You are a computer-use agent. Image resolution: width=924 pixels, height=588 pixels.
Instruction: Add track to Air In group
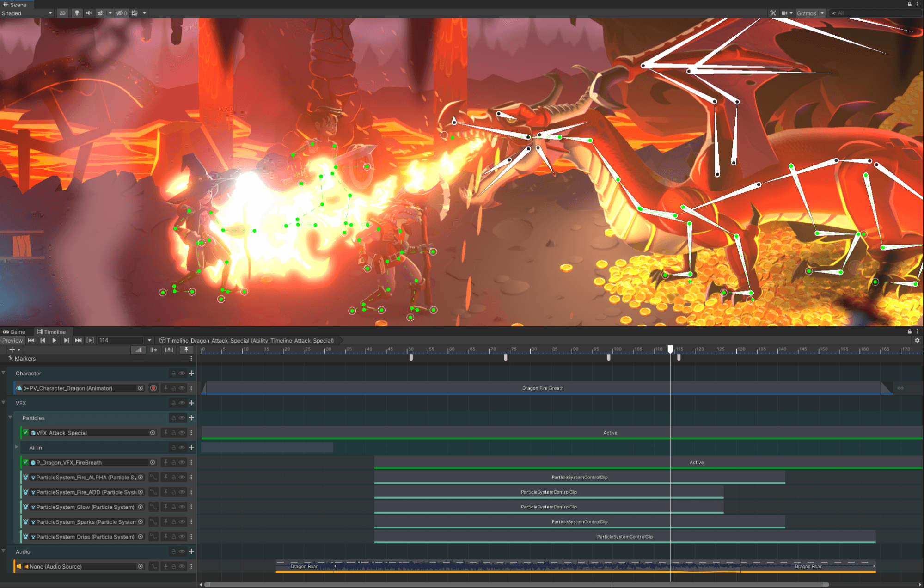point(191,447)
